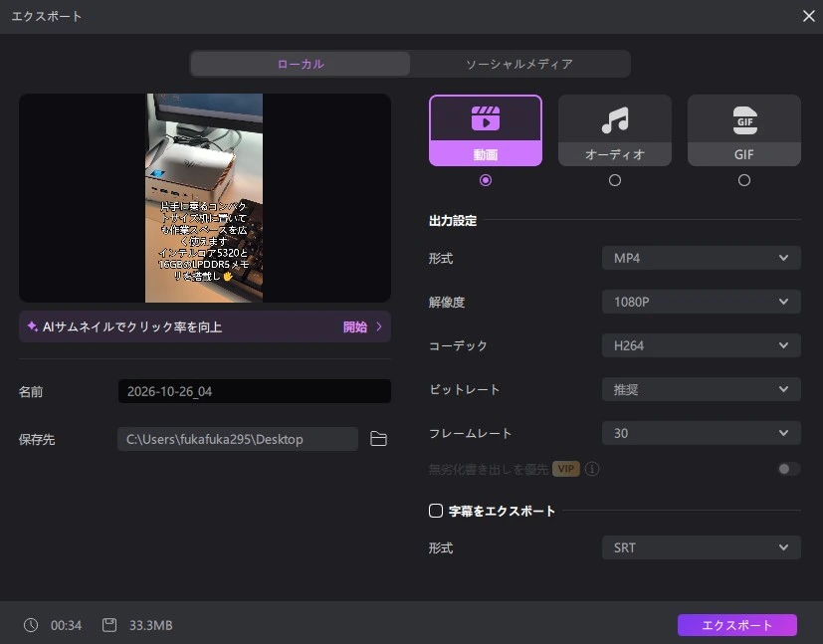Click the 名前 label
Viewport: 823px width, 644px height.
31,391
